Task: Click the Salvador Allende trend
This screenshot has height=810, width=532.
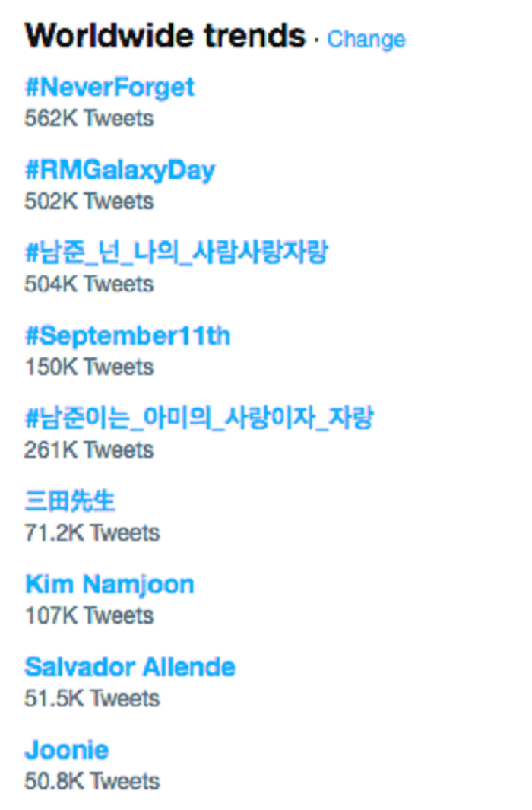Action: coord(130,666)
